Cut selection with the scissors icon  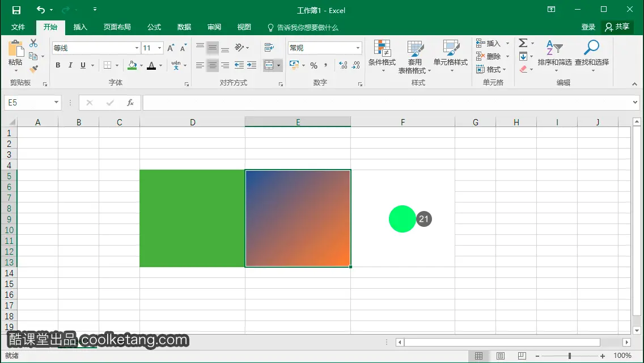tap(33, 43)
